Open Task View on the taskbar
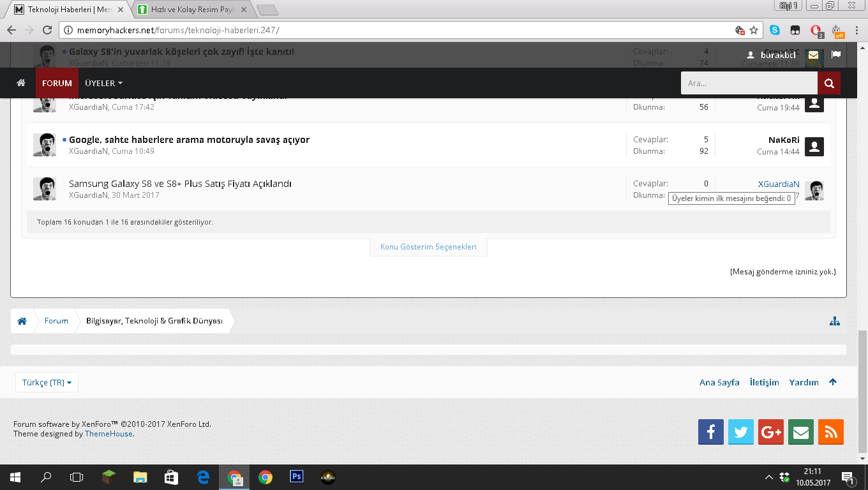This screenshot has height=490, width=868. [x=77, y=477]
